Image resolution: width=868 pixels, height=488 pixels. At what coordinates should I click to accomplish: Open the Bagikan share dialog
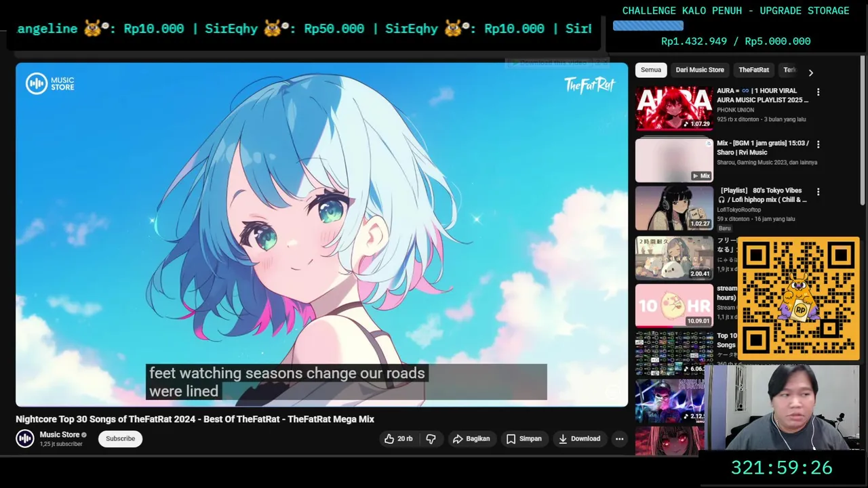(471, 439)
